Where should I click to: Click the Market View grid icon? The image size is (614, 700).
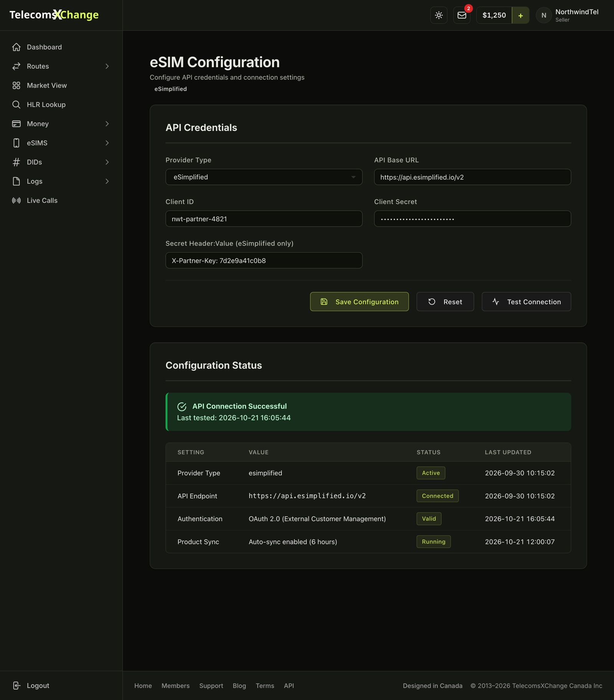click(x=16, y=85)
